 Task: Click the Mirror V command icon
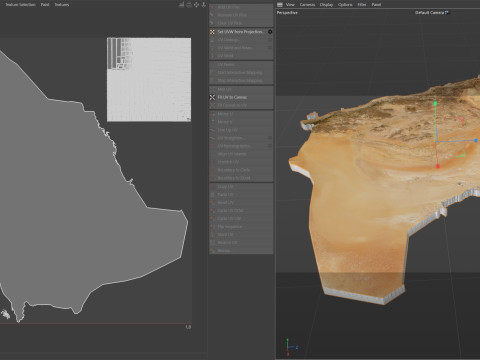212,122
